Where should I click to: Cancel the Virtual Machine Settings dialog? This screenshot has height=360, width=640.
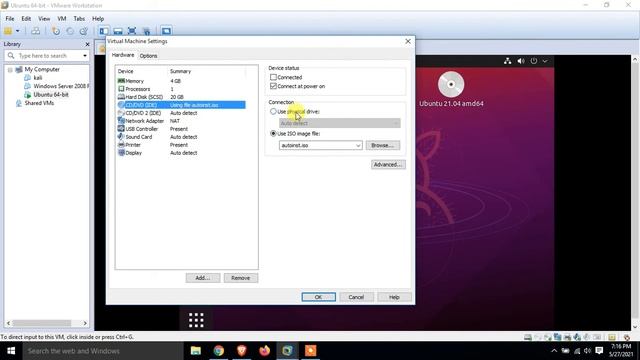(x=356, y=297)
